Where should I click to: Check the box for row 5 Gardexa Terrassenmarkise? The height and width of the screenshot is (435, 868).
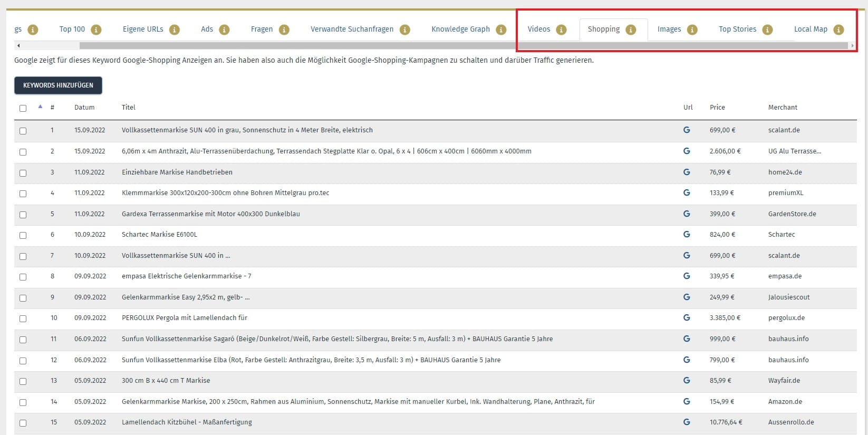pyautogui.click(x=23, y=215)
